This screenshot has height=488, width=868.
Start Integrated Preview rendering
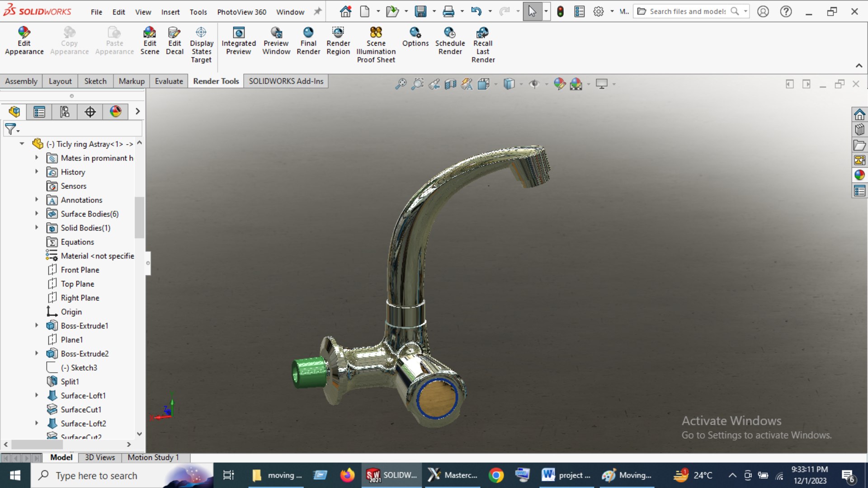tap(239, 41)
